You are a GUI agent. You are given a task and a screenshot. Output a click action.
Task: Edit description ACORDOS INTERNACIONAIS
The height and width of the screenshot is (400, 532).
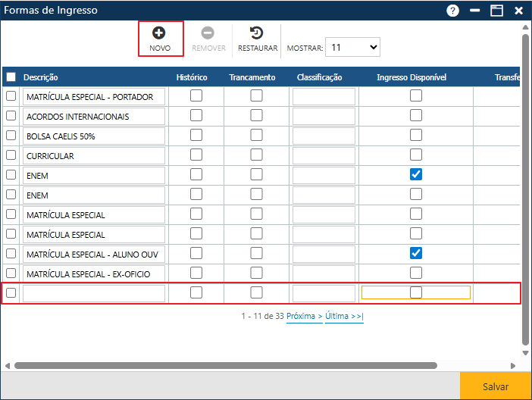(94, 117)
